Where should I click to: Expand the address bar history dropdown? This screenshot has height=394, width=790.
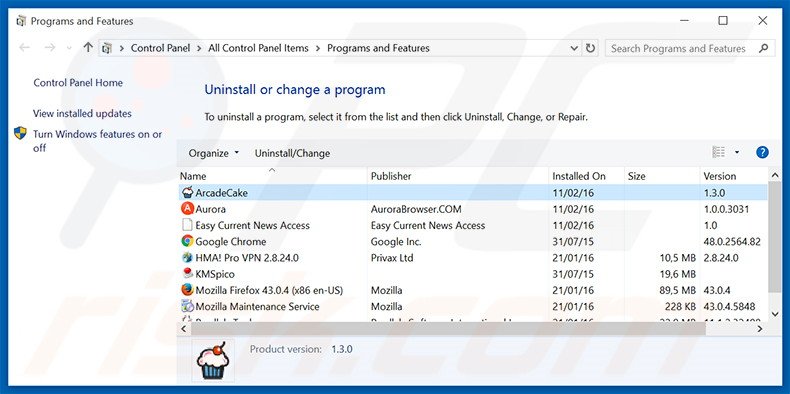click(574, 48)
